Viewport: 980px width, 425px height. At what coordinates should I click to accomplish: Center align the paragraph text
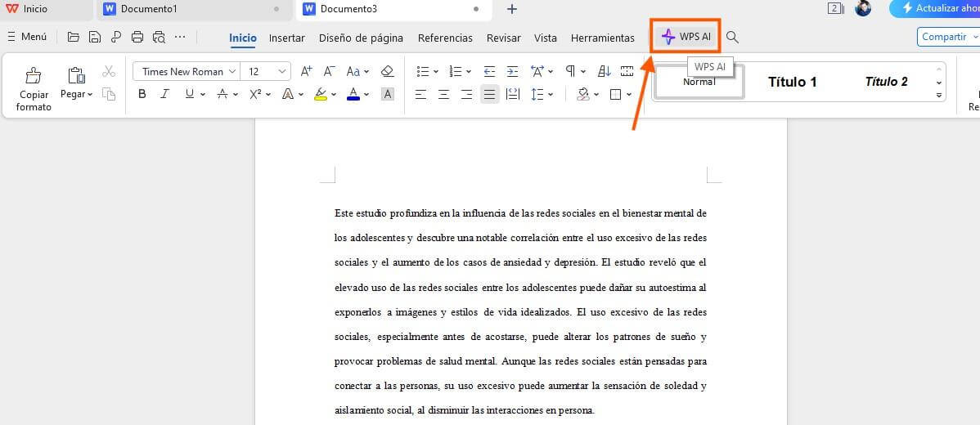click(443, 94)
